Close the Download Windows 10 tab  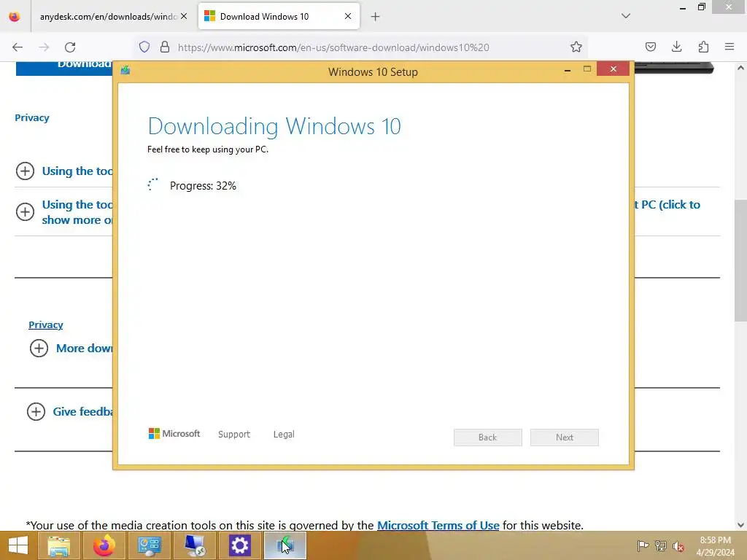point(348,16)
